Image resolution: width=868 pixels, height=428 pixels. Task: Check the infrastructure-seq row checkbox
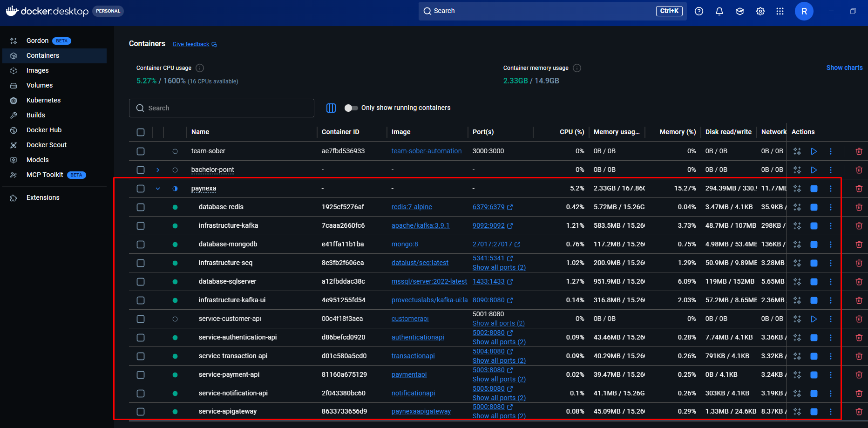pyautogui.click(x=141, y=263)
